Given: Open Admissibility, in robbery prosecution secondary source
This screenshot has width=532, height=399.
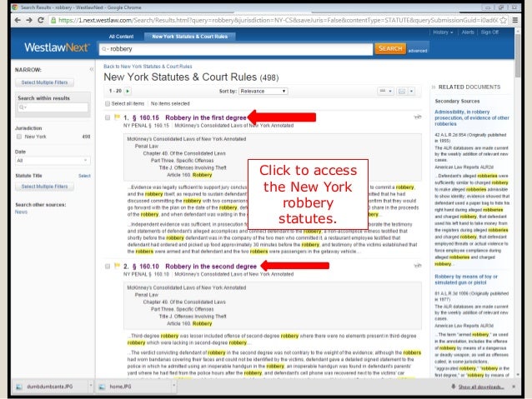Looking at the screenshot, I should (x=472, y=118).
